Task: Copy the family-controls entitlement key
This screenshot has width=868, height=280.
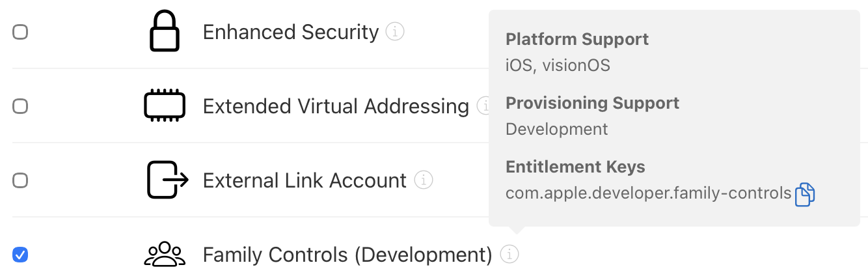Action: point(805,195)
